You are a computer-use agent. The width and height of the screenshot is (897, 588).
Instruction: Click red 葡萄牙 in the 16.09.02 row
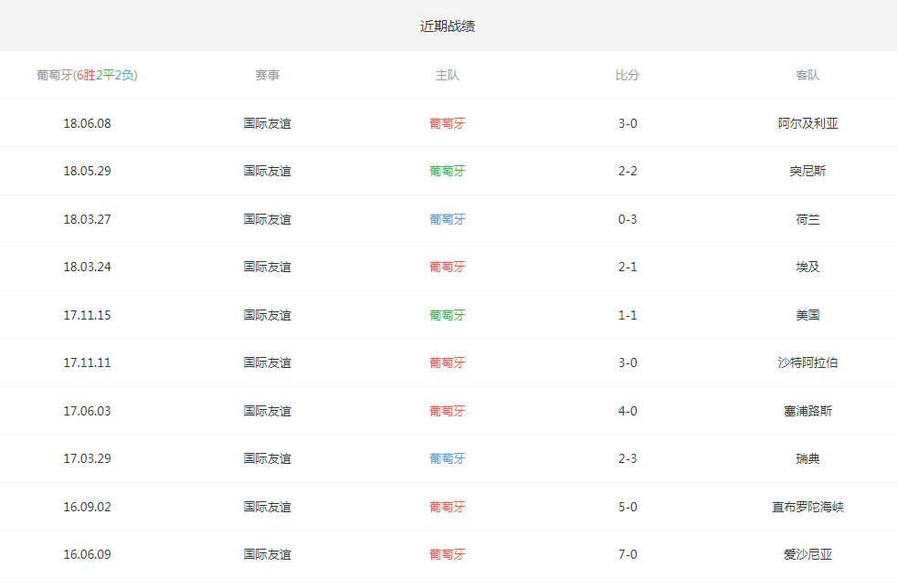pyautogui.click(x=448, y=507)
